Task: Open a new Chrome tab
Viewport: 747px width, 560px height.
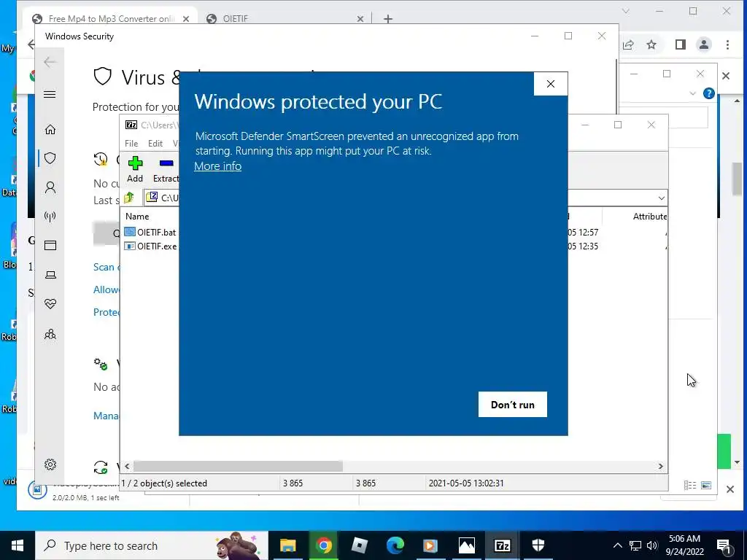Action: coord(388,19)
